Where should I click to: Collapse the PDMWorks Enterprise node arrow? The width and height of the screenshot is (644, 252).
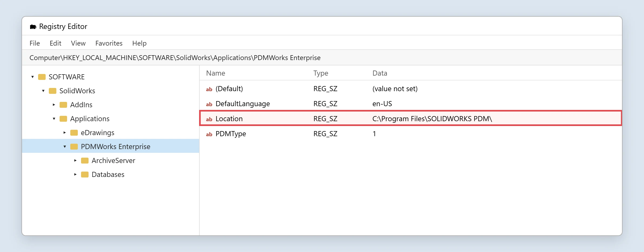pyautogui.click(x=65, y=147)
